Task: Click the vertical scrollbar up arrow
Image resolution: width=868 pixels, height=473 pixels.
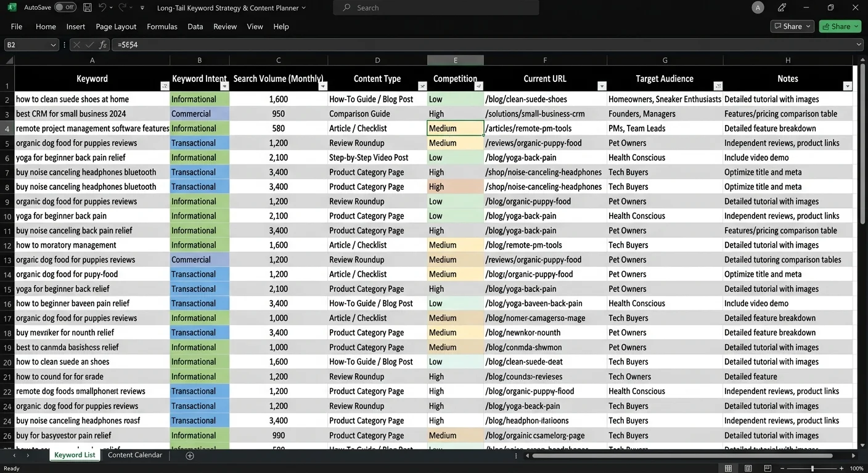Action: click(862, 60)
